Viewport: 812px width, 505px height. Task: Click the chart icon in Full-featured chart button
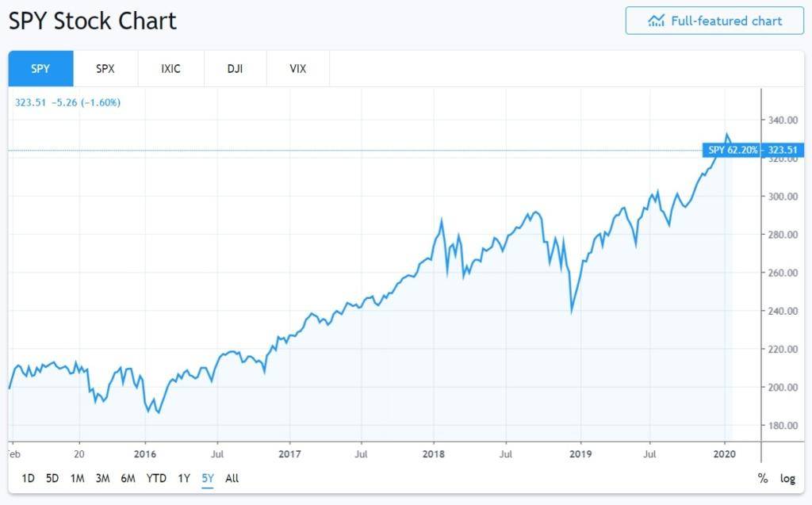[656, 21]
